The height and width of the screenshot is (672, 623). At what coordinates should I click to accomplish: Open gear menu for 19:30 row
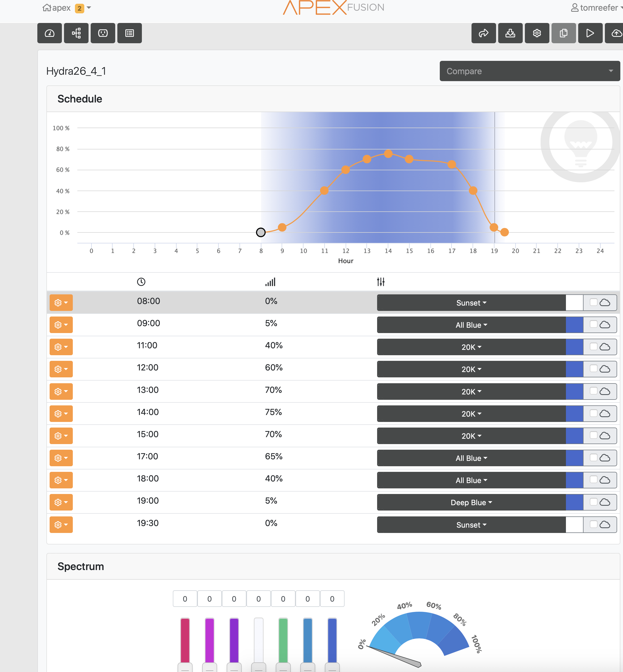(x=61, y=525)
